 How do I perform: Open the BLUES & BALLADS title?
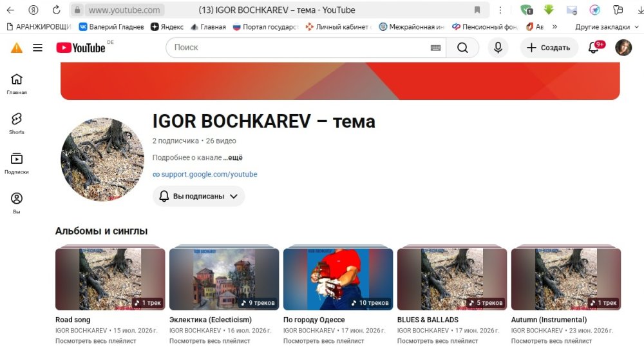[x=428, y=320]
